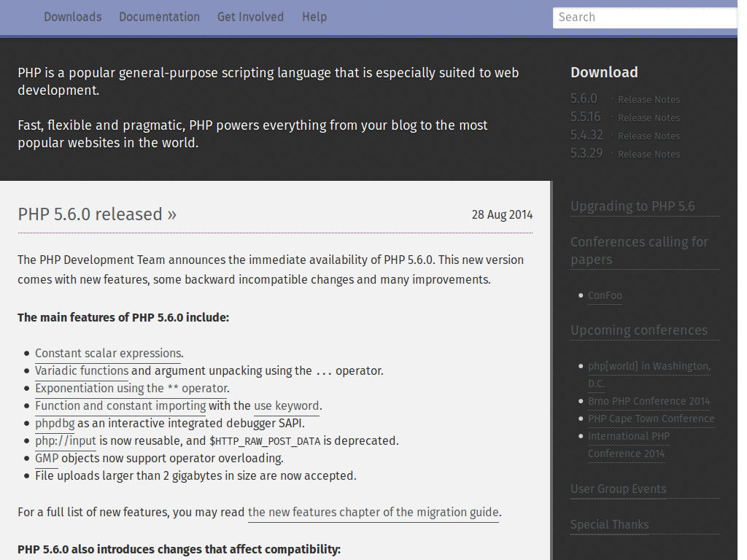The image size is (747, 560).
Task: Open Special Thanks link
Action: pos(609,525)
